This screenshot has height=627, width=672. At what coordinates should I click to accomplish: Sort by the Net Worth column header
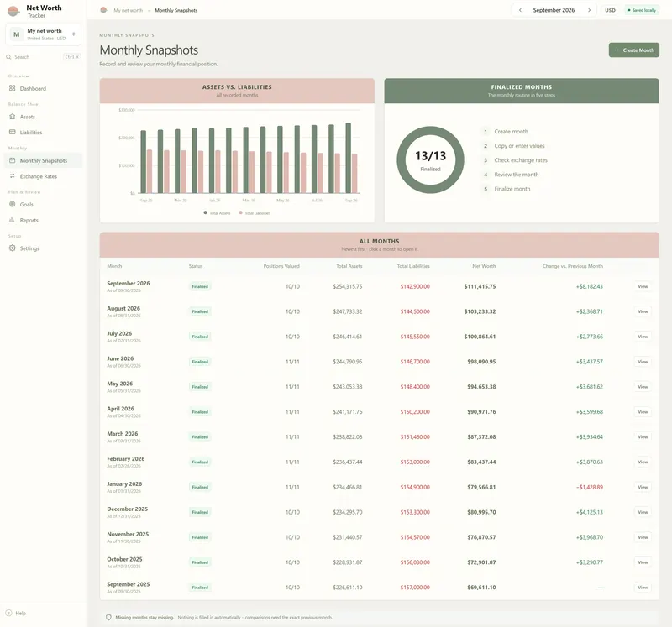(484, 266)
